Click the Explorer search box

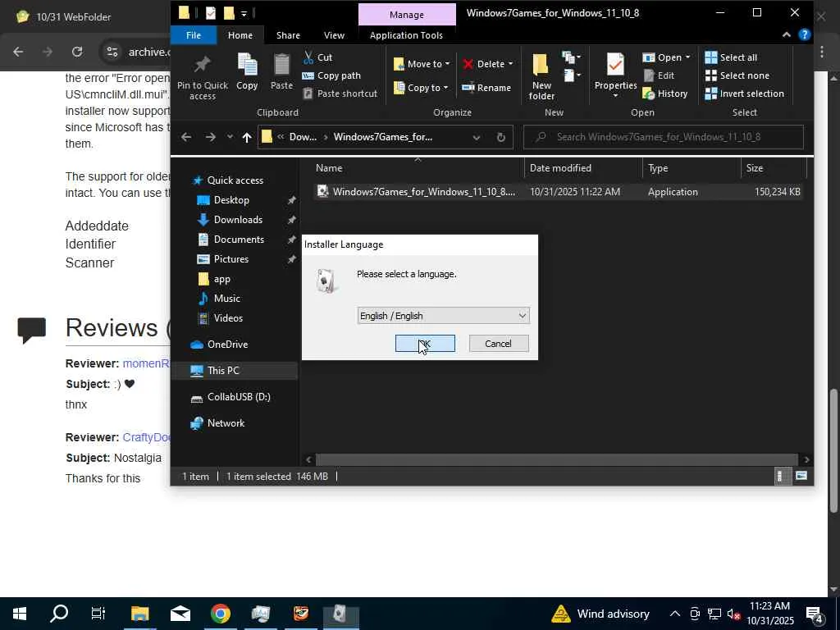tap(663, 137)
